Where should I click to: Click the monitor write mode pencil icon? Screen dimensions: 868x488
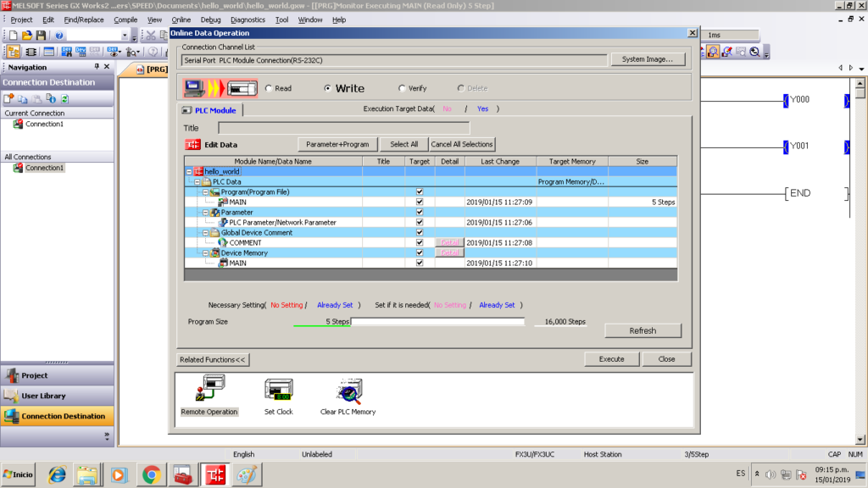(x=726, y=52)
